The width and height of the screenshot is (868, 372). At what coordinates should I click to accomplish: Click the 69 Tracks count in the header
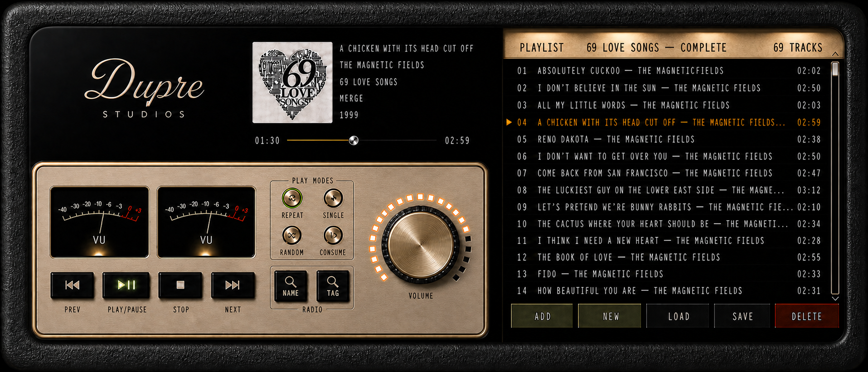pos(798,48)
